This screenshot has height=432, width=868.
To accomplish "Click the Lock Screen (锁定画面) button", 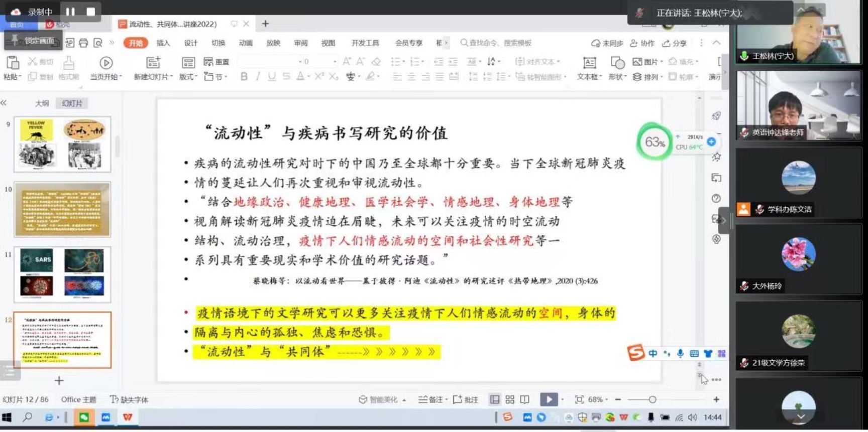I will (33, 40).
